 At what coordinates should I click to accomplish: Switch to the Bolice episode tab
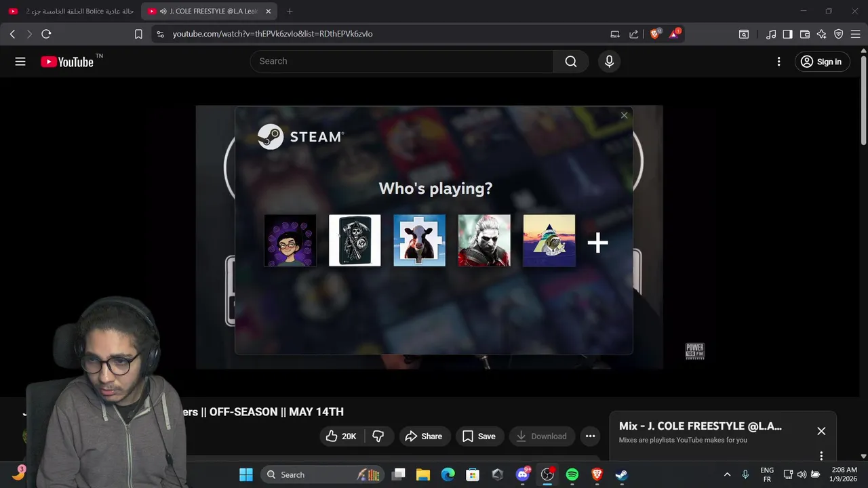[x=71, y=12]
